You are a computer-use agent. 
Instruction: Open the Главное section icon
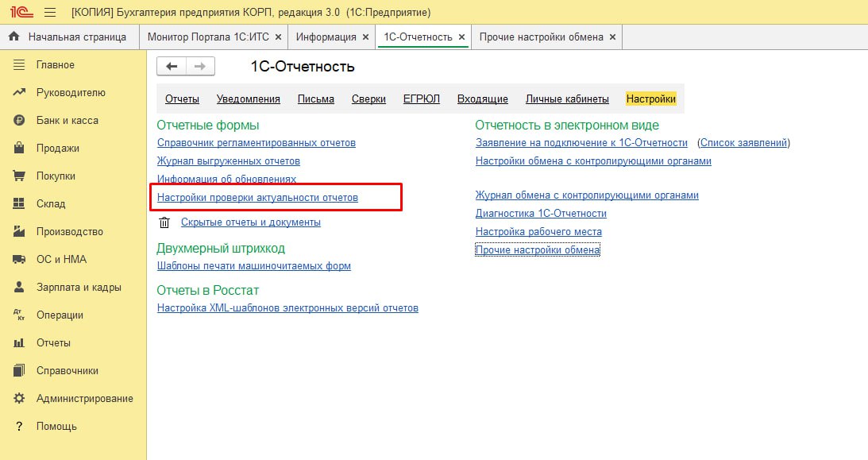click(x=19, y=65)
